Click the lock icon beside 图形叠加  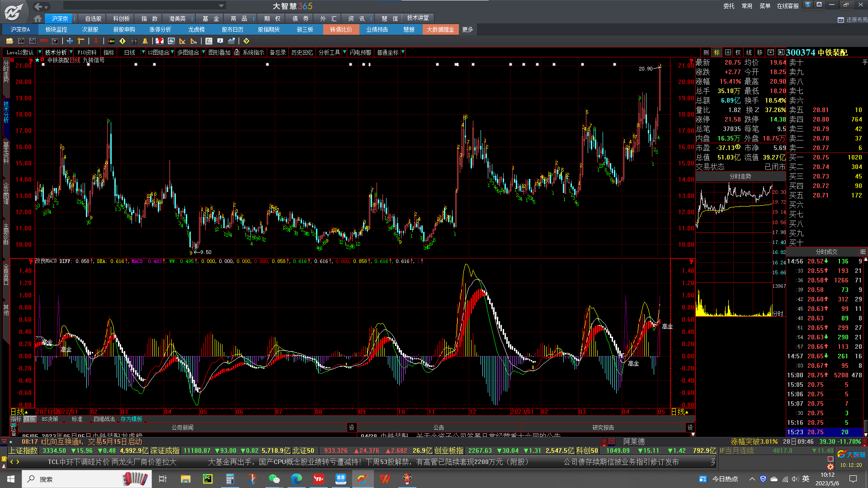(236, 52)
